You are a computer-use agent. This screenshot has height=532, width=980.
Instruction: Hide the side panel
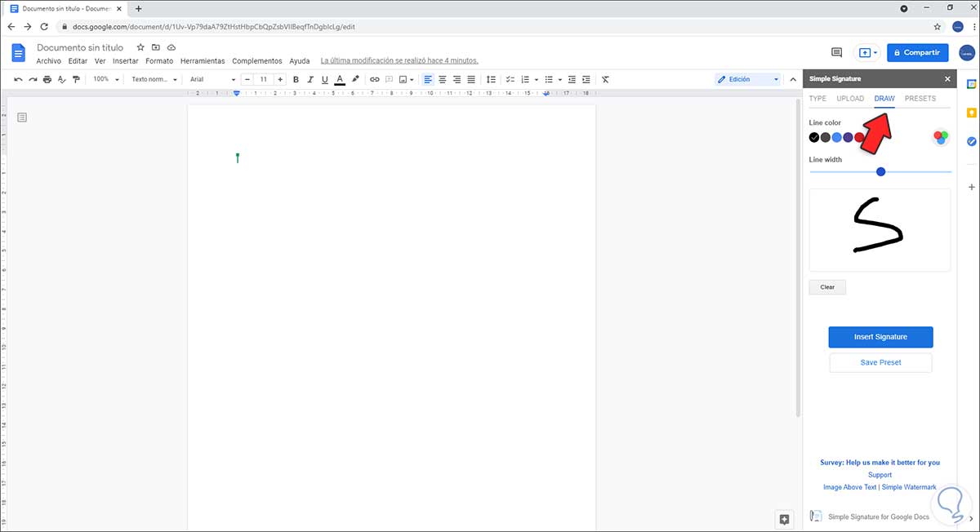[972, 517]
